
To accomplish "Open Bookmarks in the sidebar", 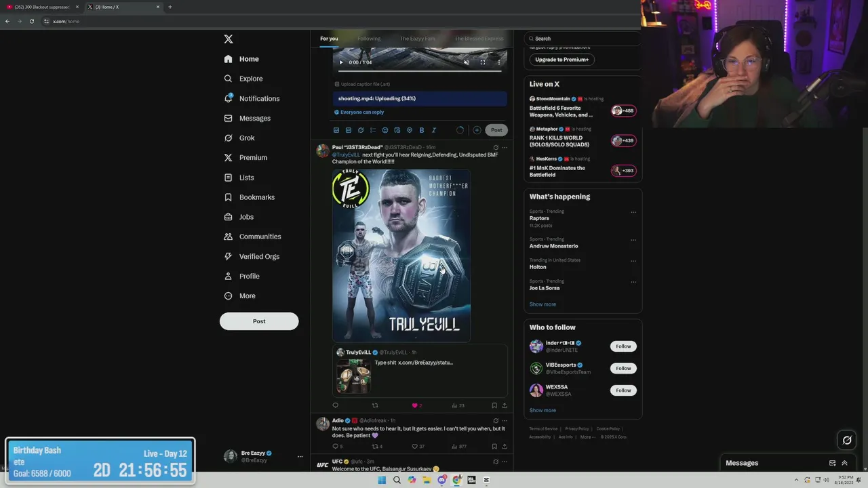I will pos(249,197).
